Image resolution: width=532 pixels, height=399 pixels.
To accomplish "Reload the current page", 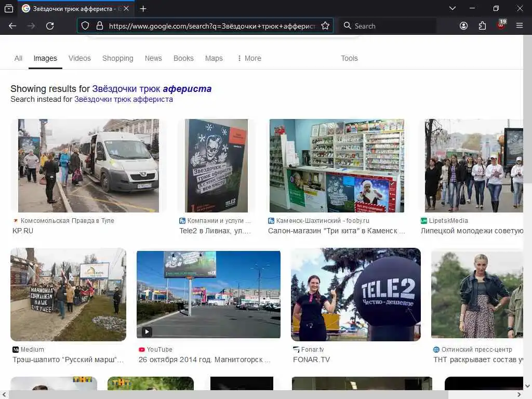I will [x=50, y=26].
